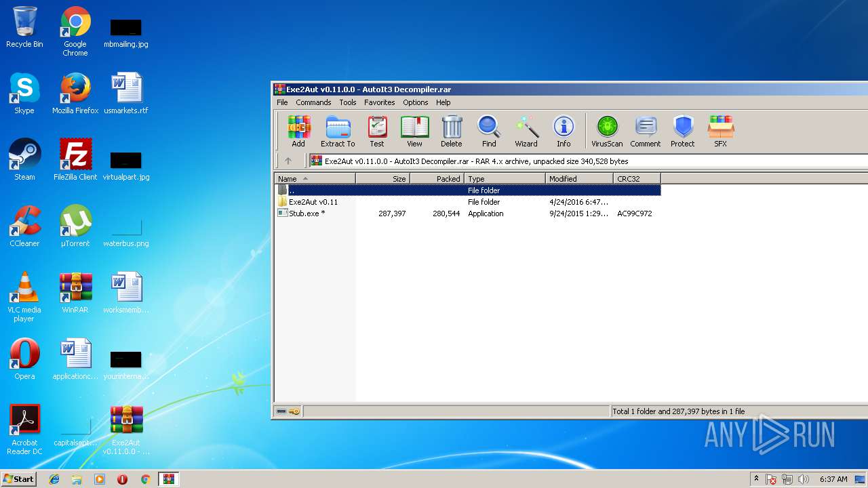Open FileZilla Client desktop shortcut
The height and width of the screenshot is (488, 868).
pyautogui.click(x=75, y=160)
